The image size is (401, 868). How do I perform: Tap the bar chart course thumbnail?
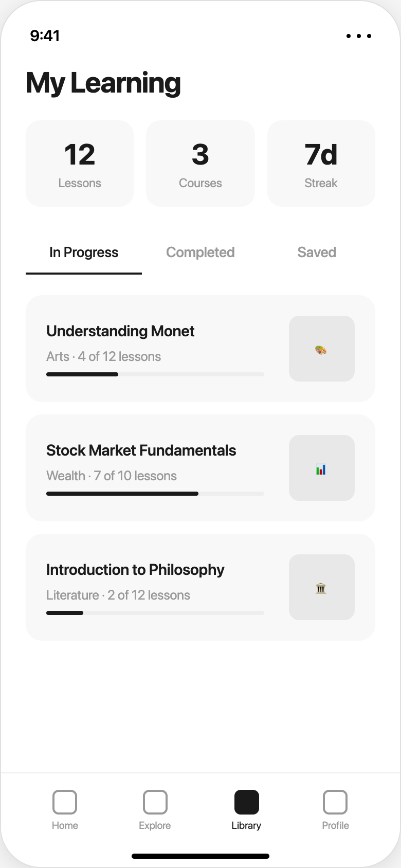tap(321, 468)
